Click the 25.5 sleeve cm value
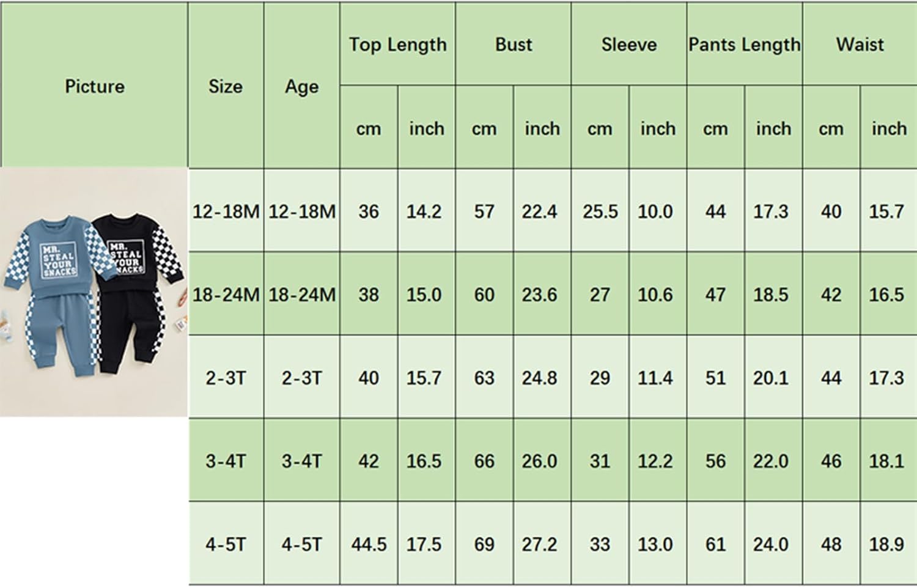917x588 pixels. (600, 211)
